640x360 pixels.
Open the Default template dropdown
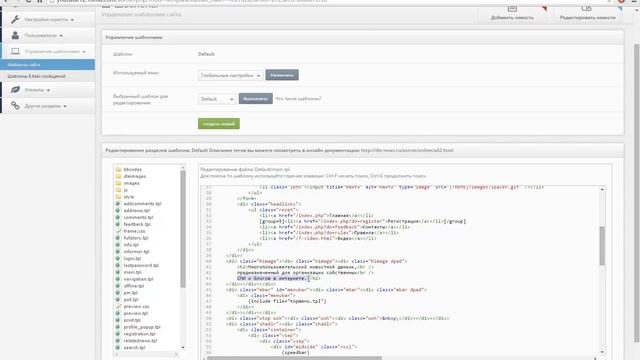coord(217,99)
